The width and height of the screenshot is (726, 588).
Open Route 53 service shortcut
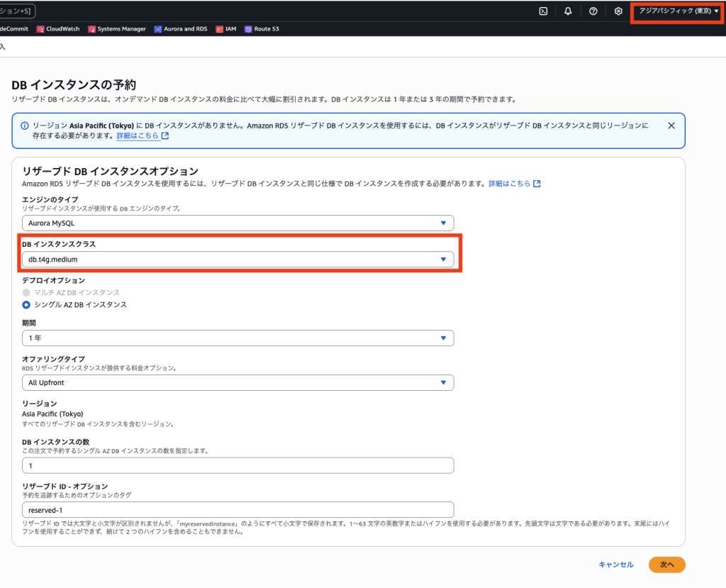coord(263,29)
